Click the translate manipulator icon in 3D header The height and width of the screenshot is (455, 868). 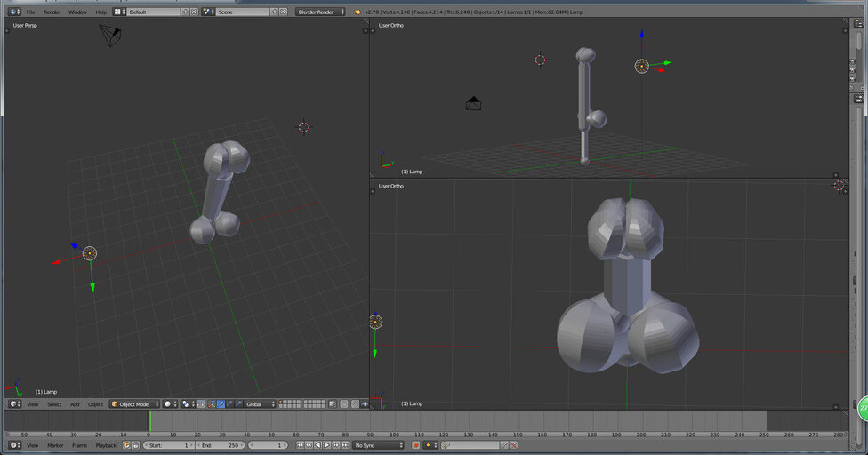[221, 404]
